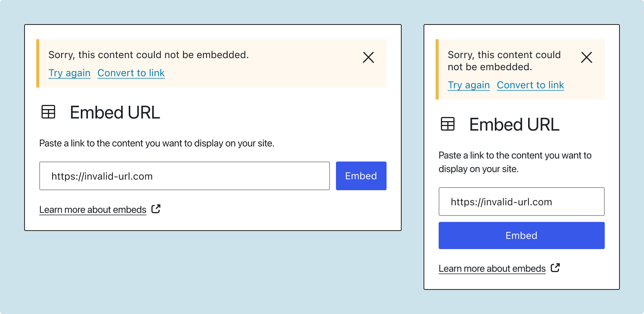The height and width of the screenshot is (314, 644).
Task: Click Convert to link in the wide panel
Action: [131, 73]
